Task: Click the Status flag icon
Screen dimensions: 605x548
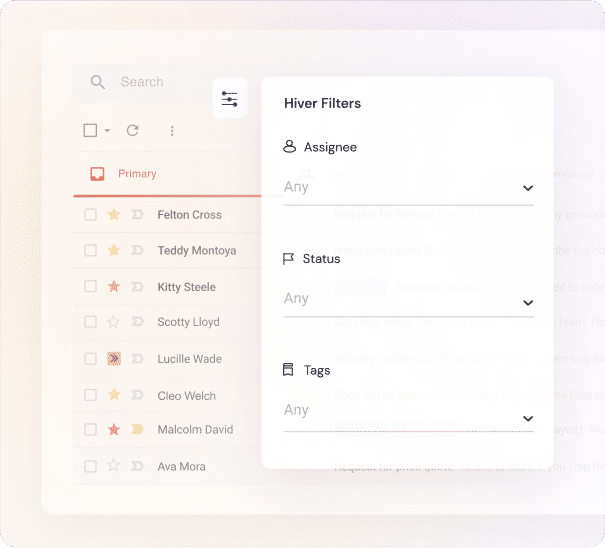Action: (x=288, y=259)
